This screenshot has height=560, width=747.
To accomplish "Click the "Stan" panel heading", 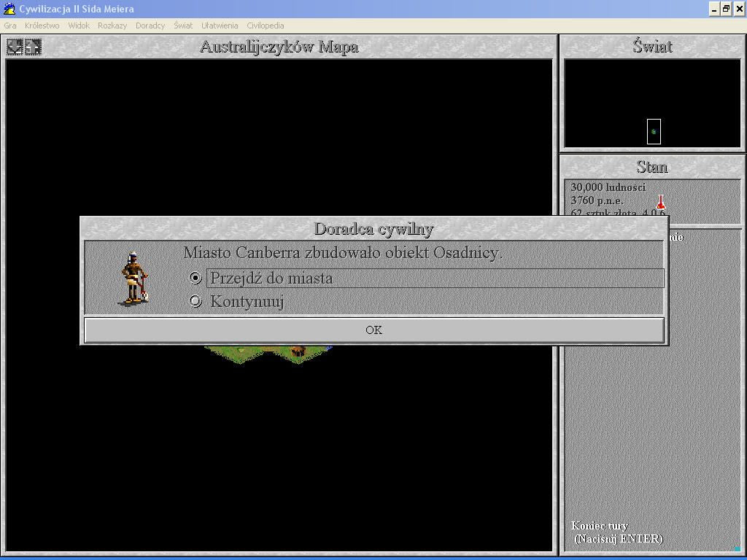I will (x=652, y=167).
